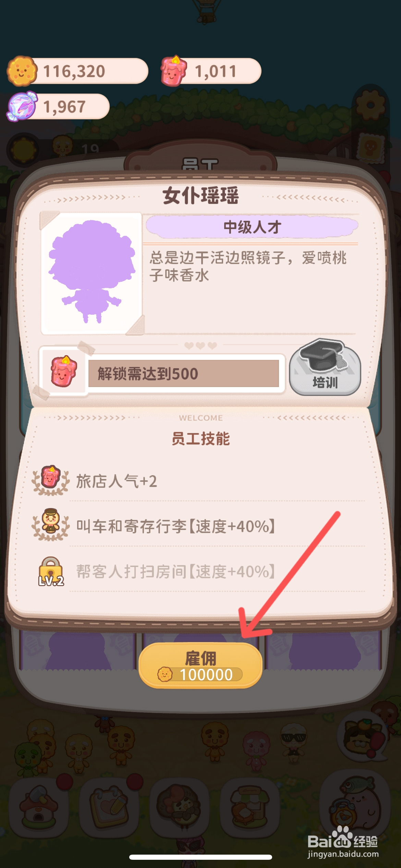Screen dimensions: 401x868
Task: Tap the LV.2 locked skill padlock
Action: point(51,571)
